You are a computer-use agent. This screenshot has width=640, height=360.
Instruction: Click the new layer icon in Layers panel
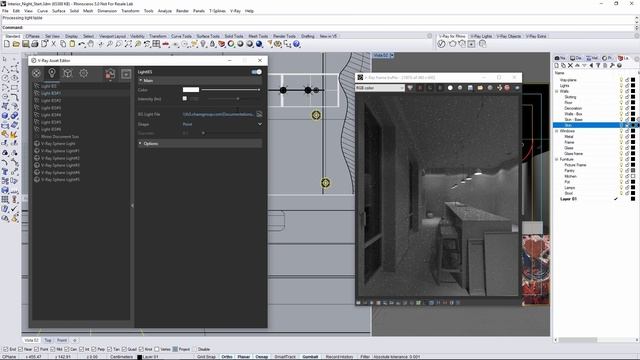[x=556, y=65]
